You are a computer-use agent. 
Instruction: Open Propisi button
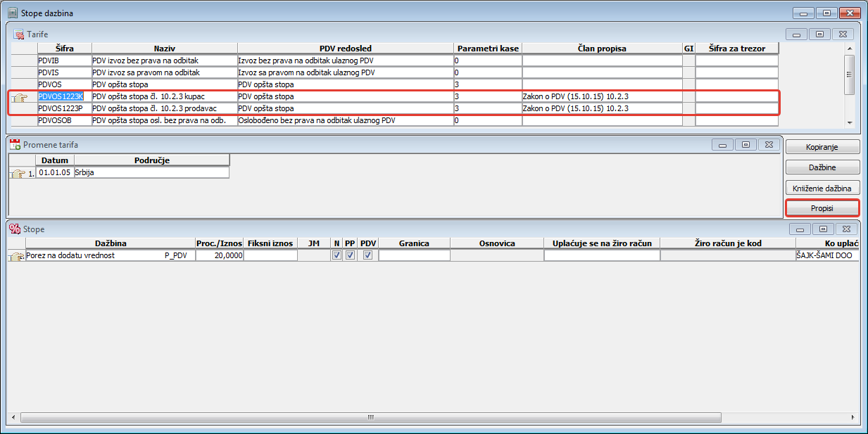(822, 209)
